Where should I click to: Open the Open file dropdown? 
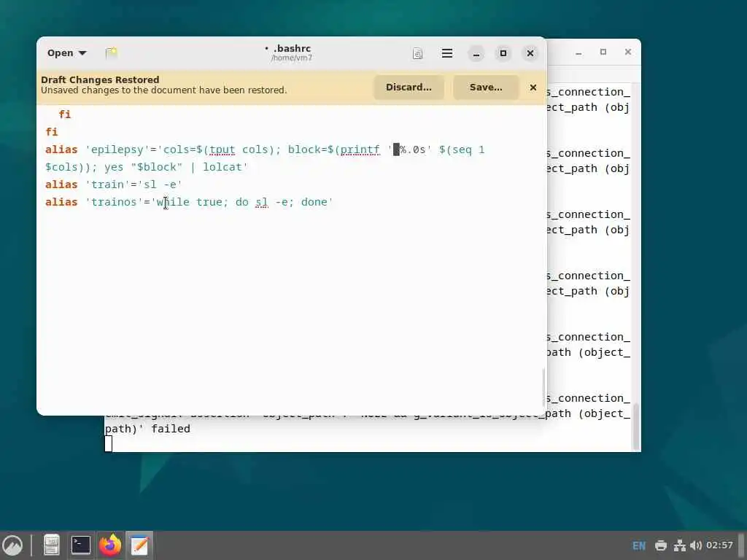tap(66, 52)
